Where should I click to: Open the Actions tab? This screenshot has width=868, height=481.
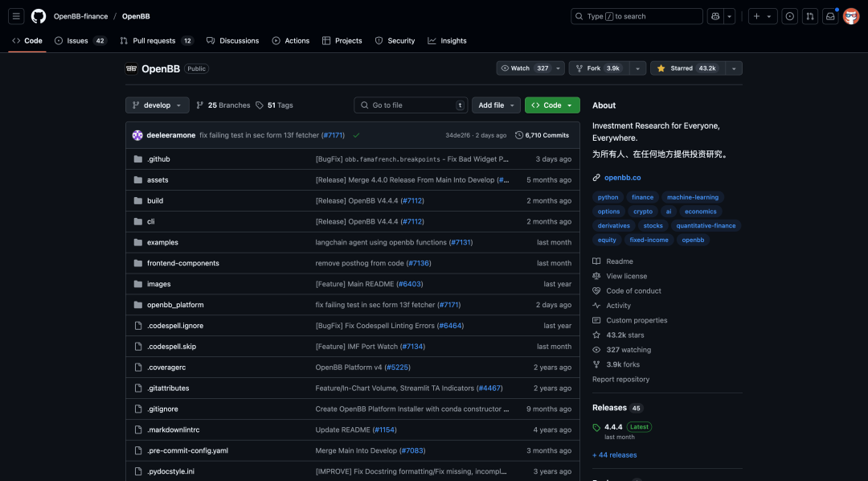click(291, 41)
